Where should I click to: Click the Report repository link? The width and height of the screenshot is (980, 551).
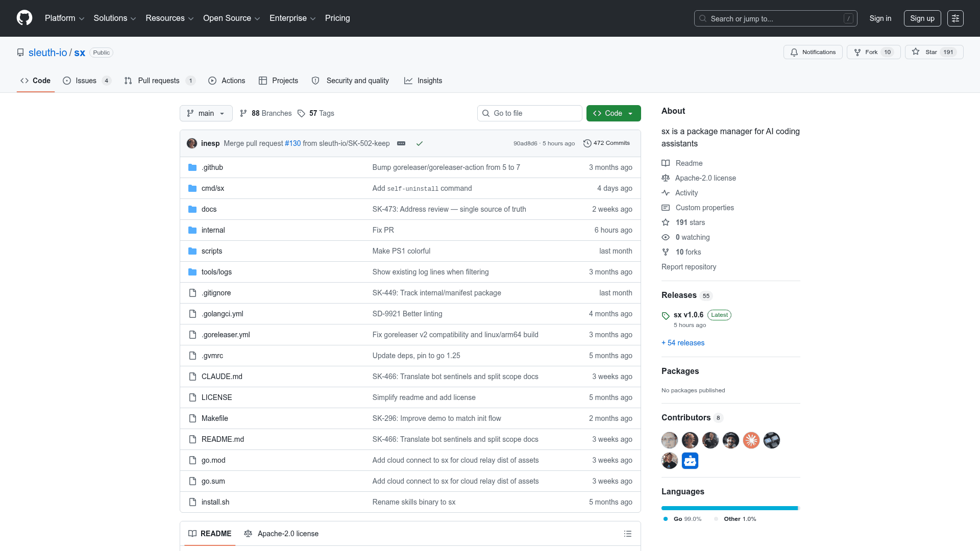pos(689,267)
